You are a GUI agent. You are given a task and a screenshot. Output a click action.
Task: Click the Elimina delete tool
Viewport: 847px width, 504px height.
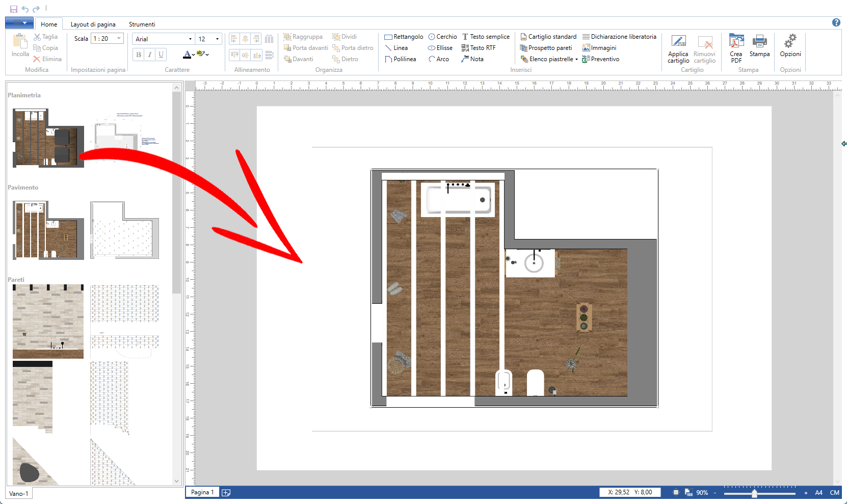pyautogui.click(x=47, y=59)
